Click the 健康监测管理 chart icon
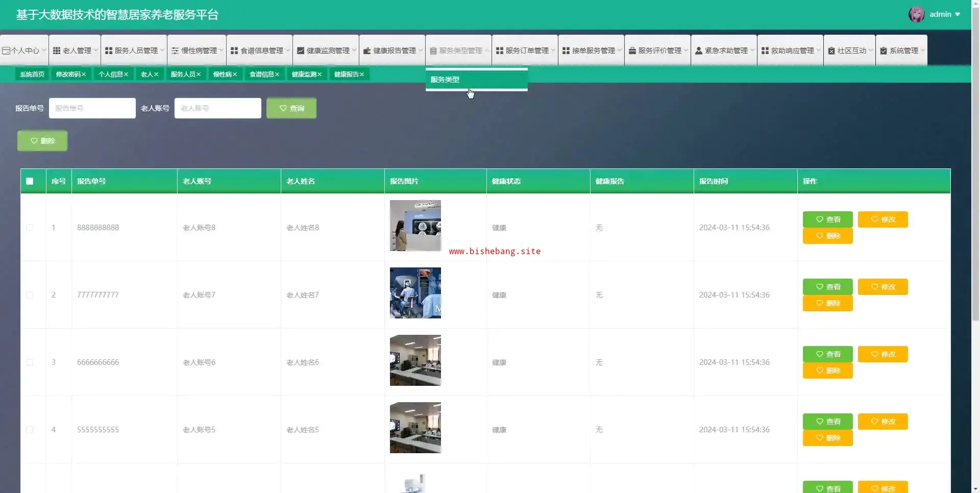 click(x=301, y=51)
